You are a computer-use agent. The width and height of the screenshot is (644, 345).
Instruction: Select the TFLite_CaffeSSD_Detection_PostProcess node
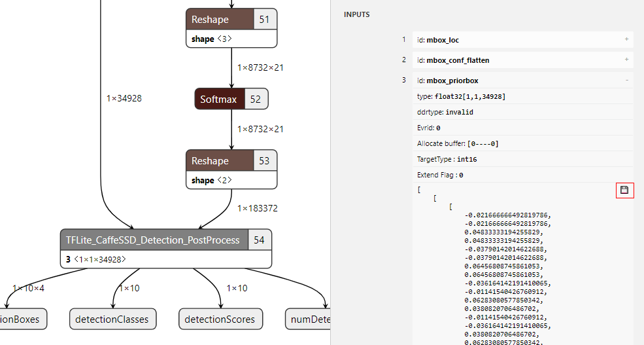pos(154,240)
